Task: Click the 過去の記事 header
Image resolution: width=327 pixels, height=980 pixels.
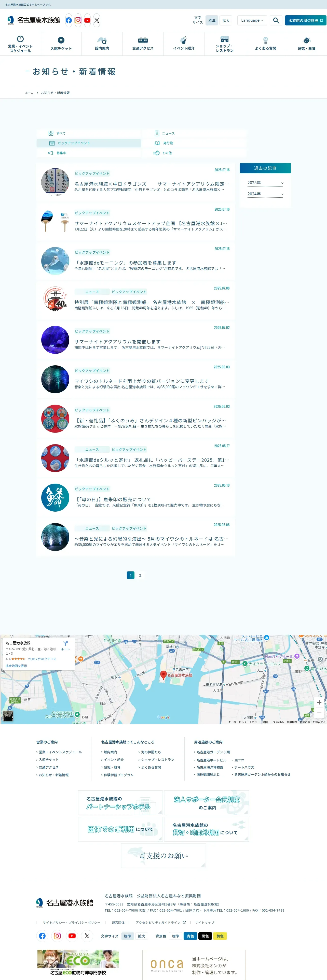Action: 265,168
